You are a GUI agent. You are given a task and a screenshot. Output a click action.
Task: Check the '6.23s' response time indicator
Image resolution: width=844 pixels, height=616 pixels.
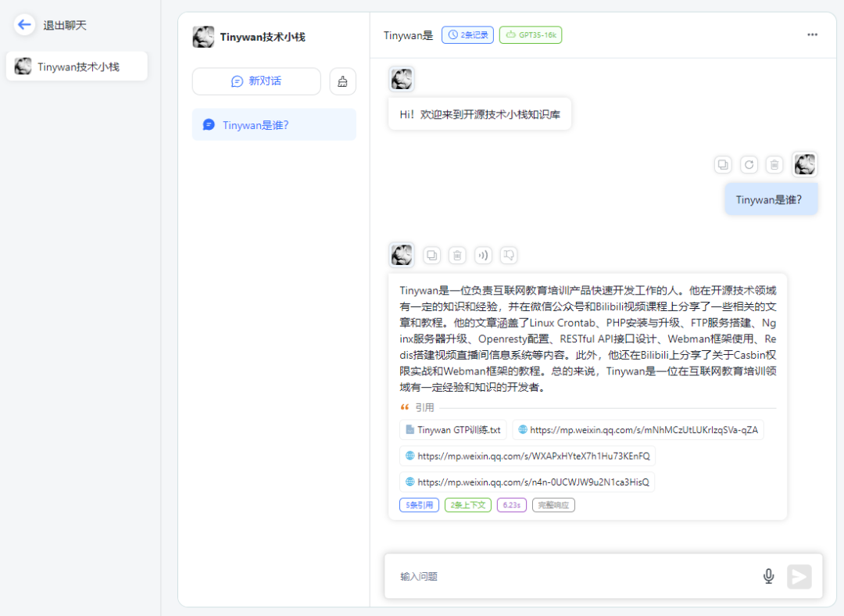pos(511,505)
